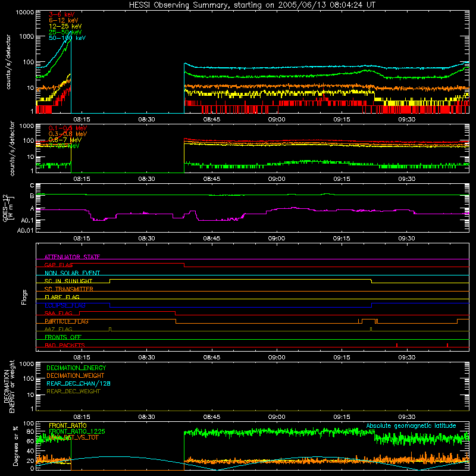Image resolution: width=476 pixels, height=476 pixels.
Task: Select the 08:30 tick under the top keV plot
Action: 146,120
